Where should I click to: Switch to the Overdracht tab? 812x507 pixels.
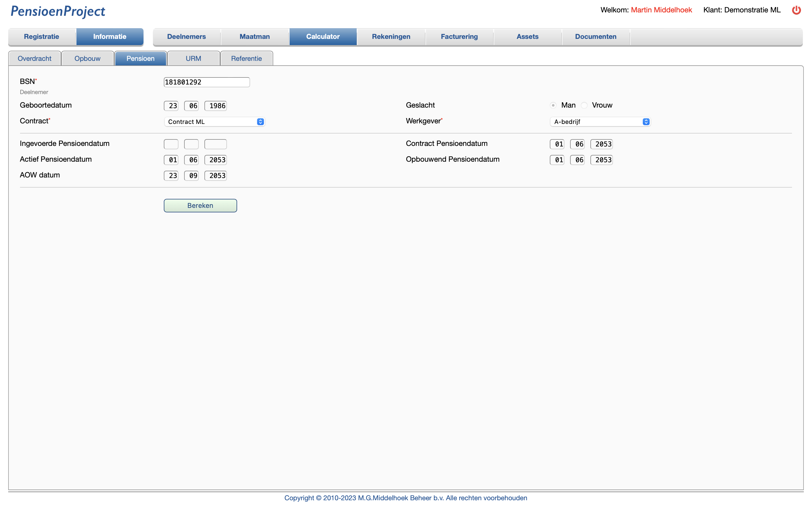(x=35, y=58)
